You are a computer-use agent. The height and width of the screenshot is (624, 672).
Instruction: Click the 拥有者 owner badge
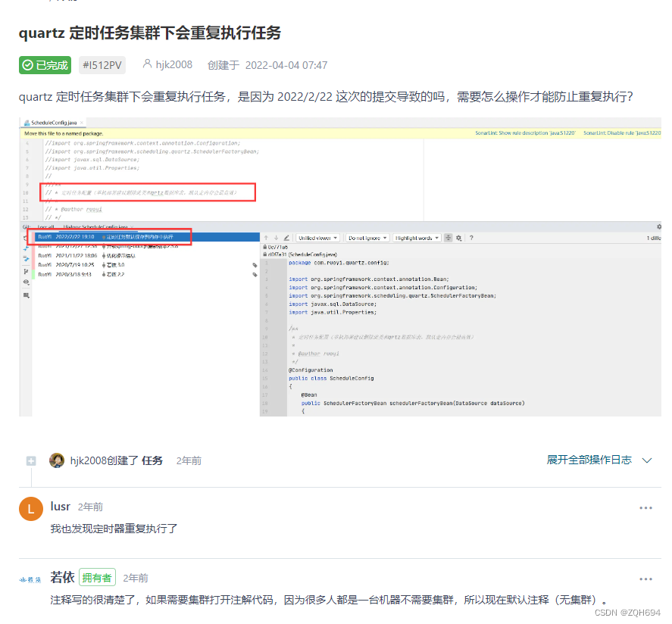coord(97,578)
